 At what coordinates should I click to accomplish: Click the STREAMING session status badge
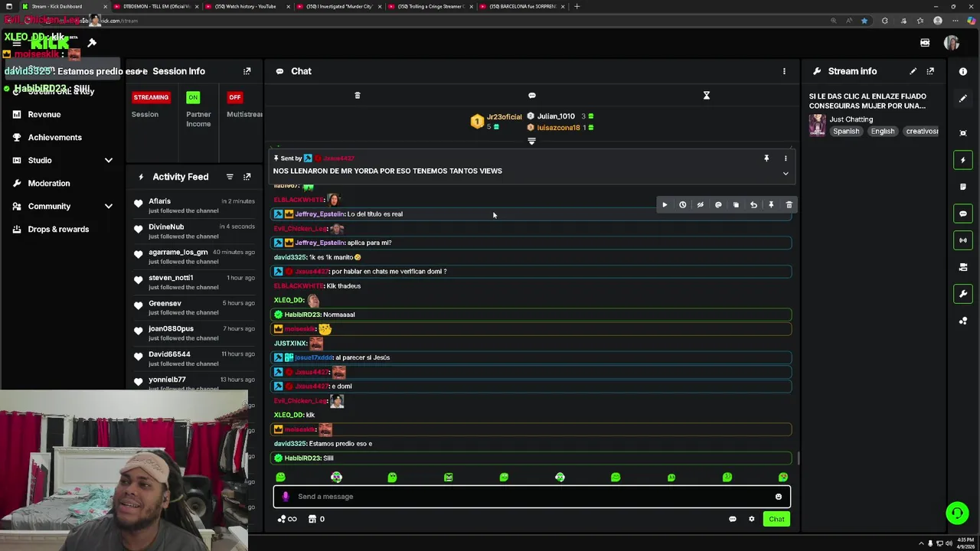tap(151, 97)
